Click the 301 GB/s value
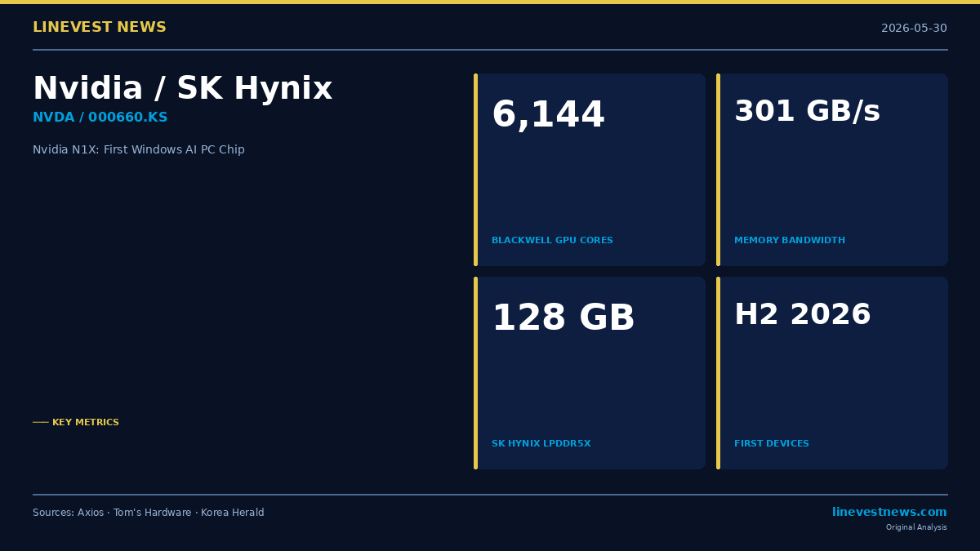The width and height of the screenshot is (980, 551). 807,112
